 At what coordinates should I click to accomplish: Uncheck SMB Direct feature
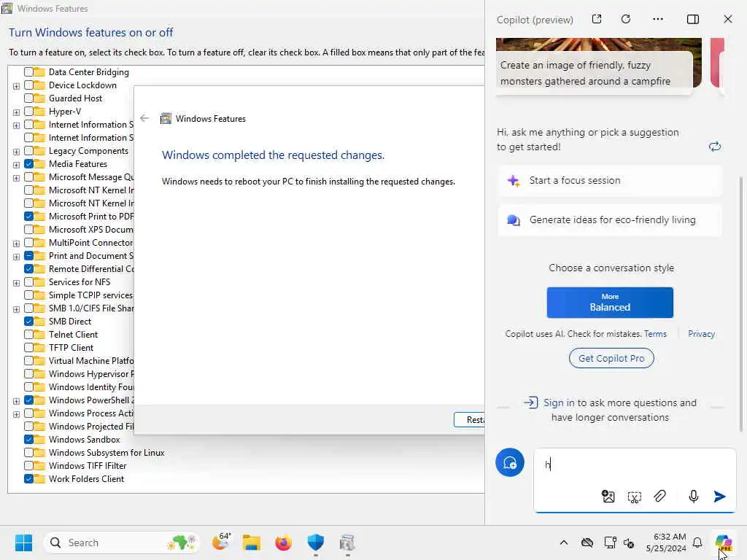click(x=28, y=322)
